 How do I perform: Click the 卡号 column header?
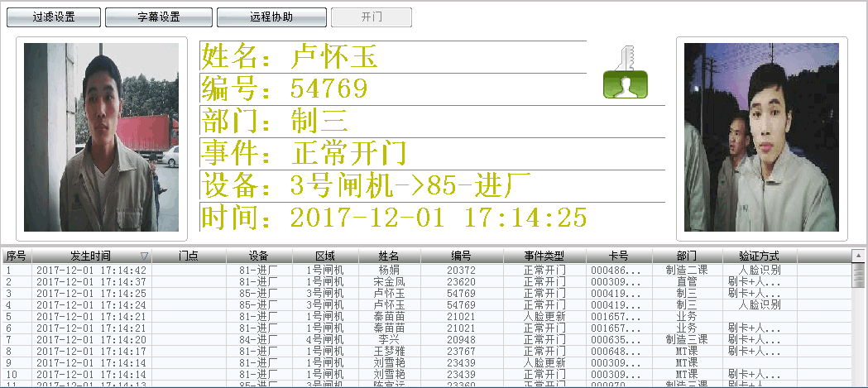pyautogui.click(x=618, y=256)
